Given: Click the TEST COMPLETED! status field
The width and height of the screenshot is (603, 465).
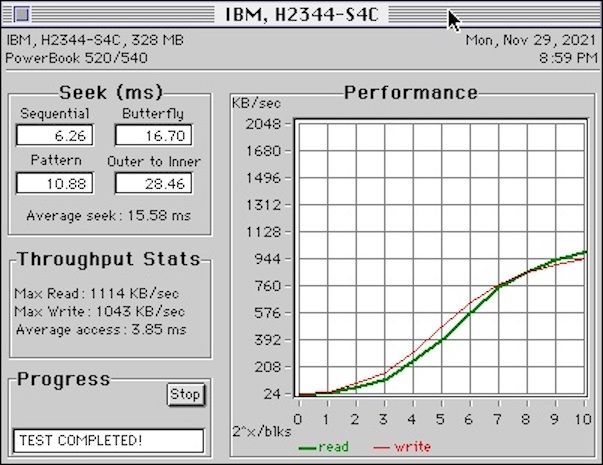Looking at the screenshot, I should [x=108, y=441].
